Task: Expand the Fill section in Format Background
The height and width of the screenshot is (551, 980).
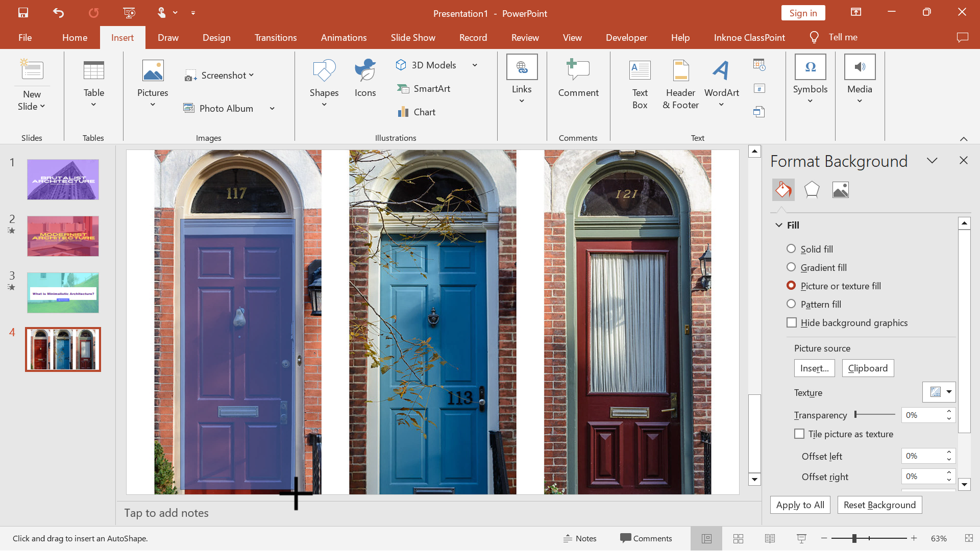Action: pos(780,224)
